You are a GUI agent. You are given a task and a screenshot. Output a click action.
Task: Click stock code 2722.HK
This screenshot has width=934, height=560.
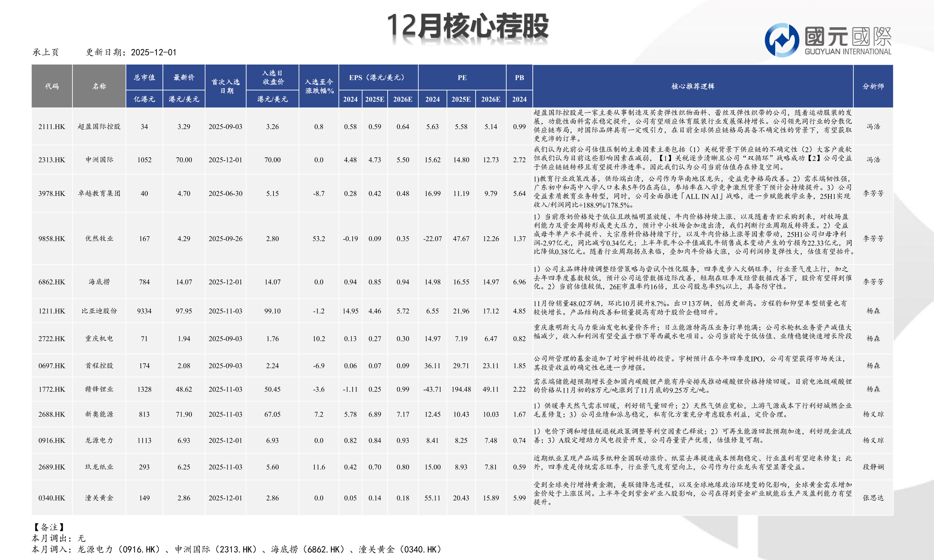click(x=52, y=339)
